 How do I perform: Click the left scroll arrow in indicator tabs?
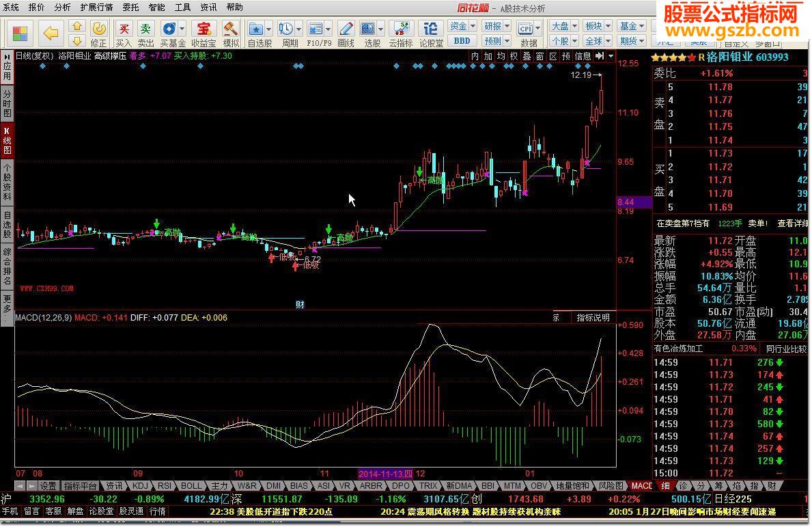tap(20, 486)
